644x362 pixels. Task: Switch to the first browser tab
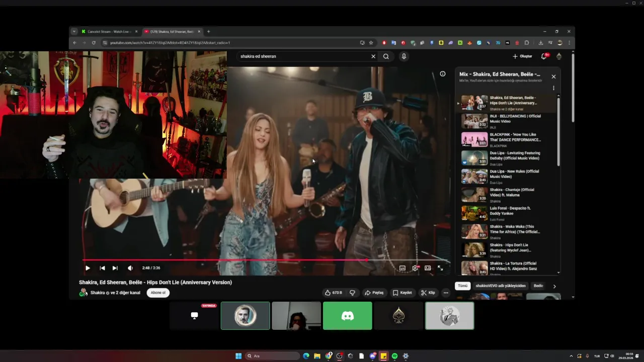(109, 32)
